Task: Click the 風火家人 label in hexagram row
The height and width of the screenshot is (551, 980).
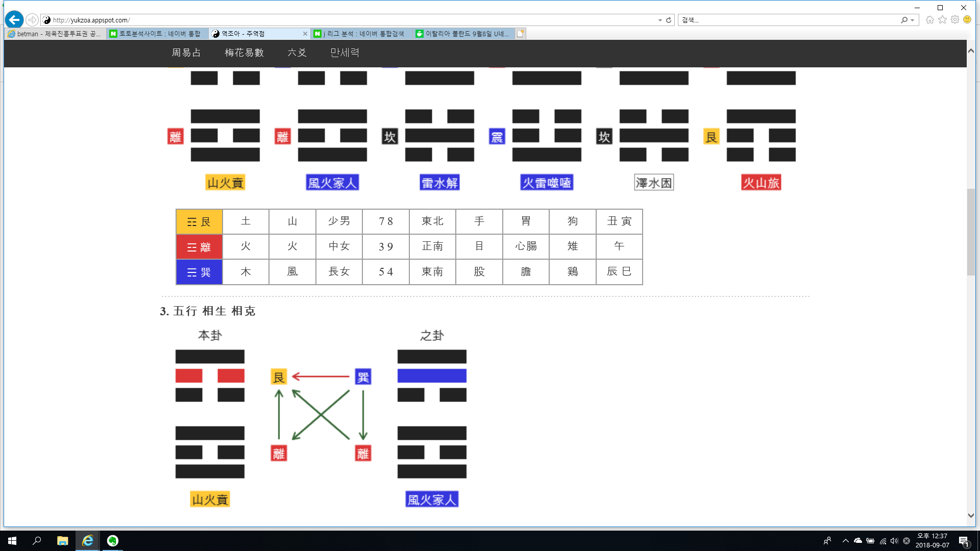Action: 332,183
